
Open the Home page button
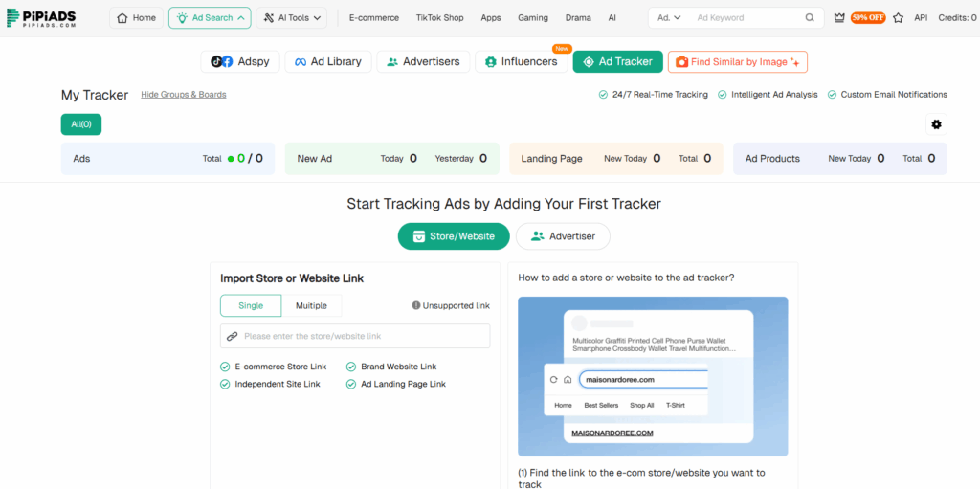pos(136,18)
